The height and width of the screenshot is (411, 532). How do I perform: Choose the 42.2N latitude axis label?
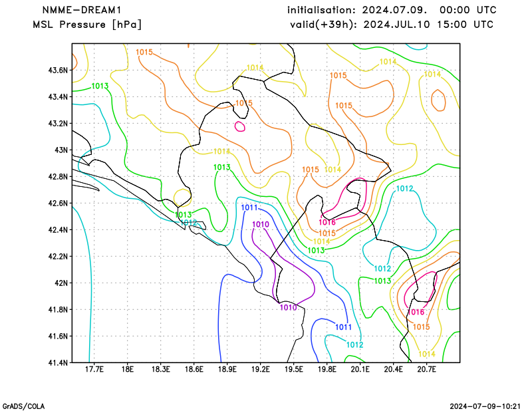(x=58, y=256)
